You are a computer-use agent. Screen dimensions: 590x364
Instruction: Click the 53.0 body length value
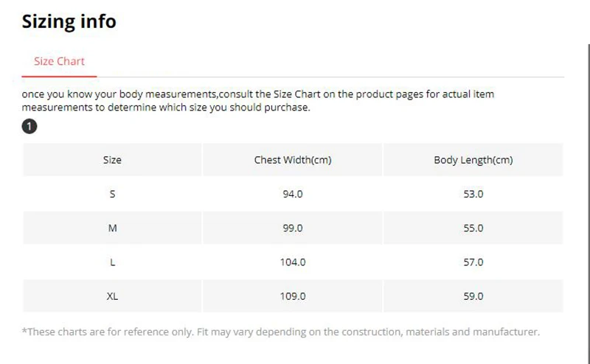coord(473,194)
